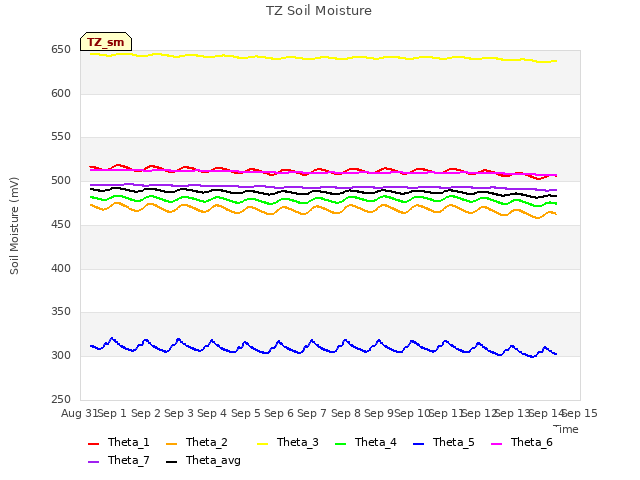Toggle Theta_3 series in legend
640x480 pixels.
tap(288, 442)
